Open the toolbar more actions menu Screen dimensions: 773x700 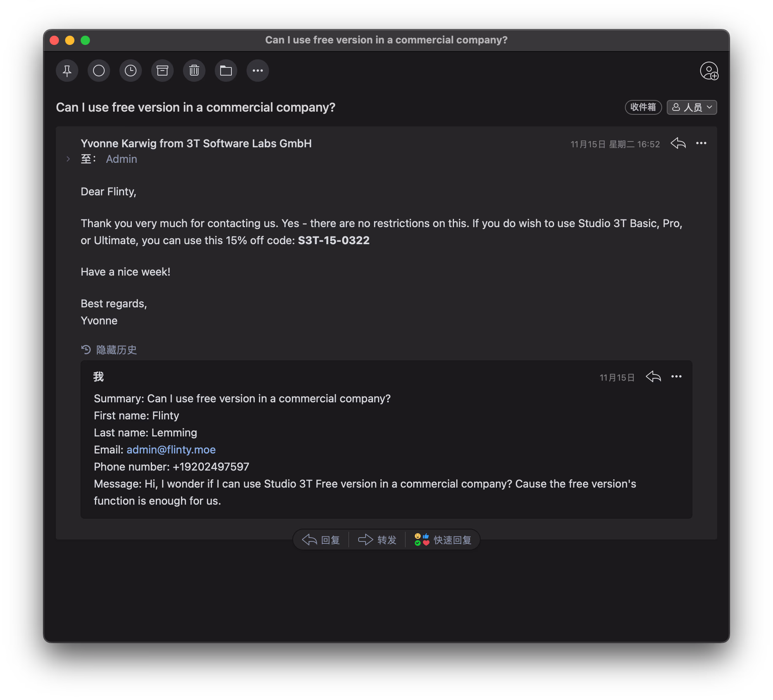pos(258,71)
